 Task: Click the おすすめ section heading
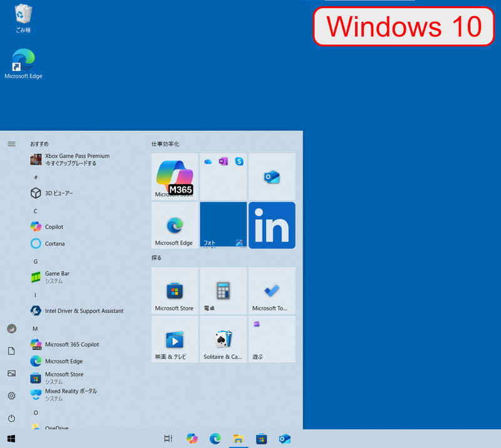pos(39,144)
